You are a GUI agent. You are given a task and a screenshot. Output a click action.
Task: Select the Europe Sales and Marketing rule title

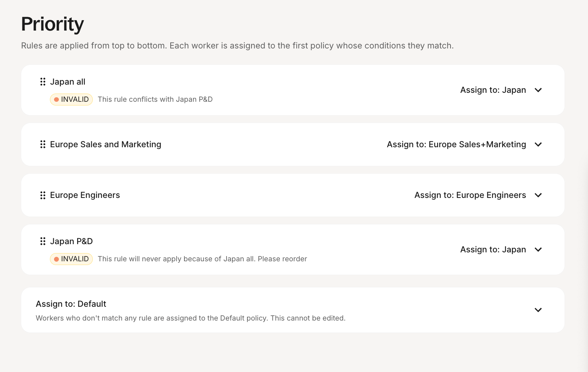[x=105, y=144]
